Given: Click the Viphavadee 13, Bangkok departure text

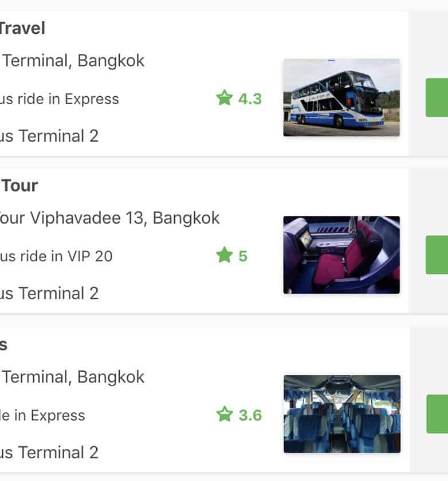Looking at the screenshot, I should pos(109,218).
